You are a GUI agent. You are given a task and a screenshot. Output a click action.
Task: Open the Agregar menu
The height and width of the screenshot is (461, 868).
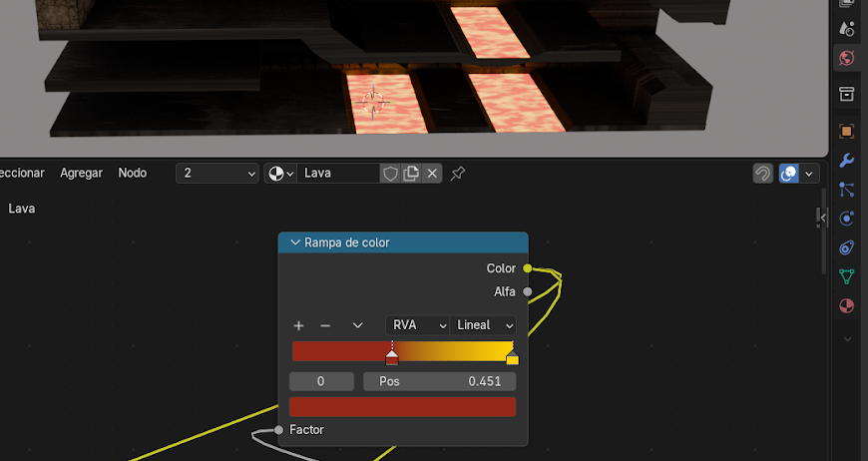82,173
